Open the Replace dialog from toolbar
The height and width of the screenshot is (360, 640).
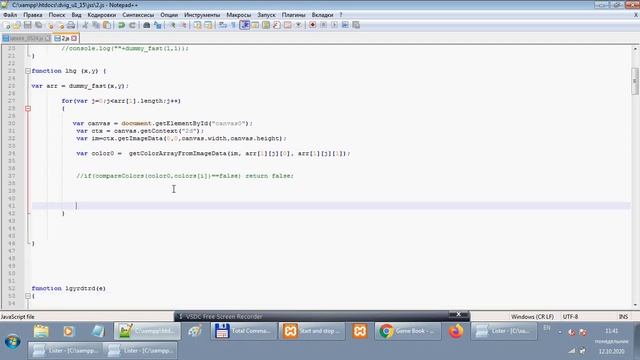(x=158, y=25)
